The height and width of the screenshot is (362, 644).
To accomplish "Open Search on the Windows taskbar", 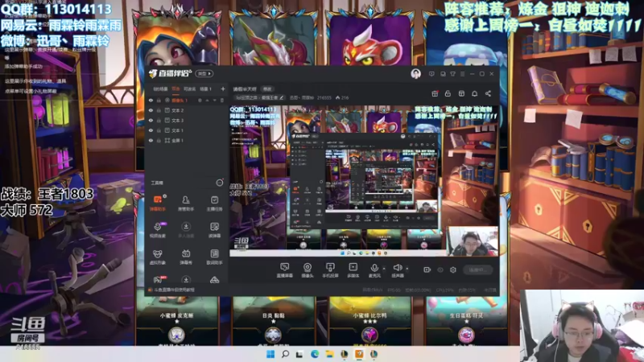I will coord(285,354).
